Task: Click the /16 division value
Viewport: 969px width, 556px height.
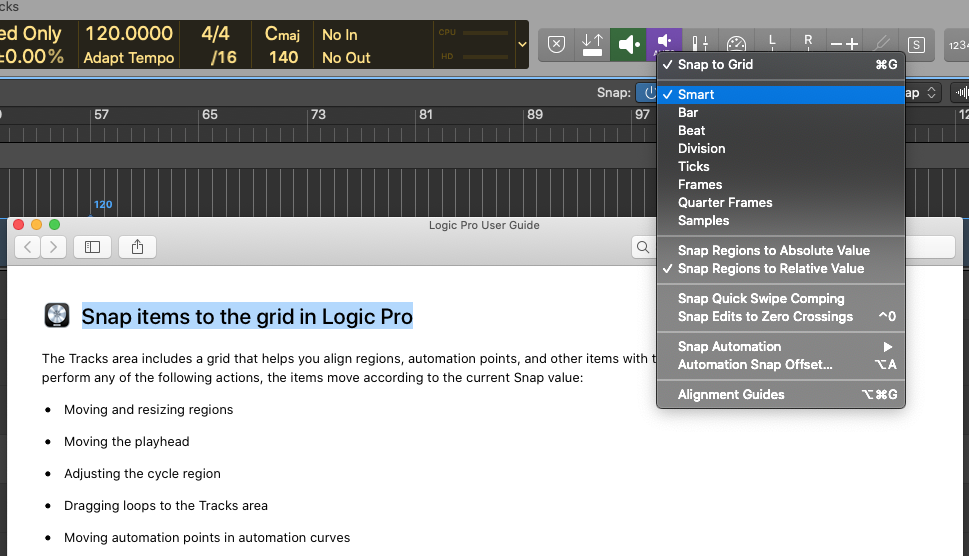Action: click(x=223, y=57)
